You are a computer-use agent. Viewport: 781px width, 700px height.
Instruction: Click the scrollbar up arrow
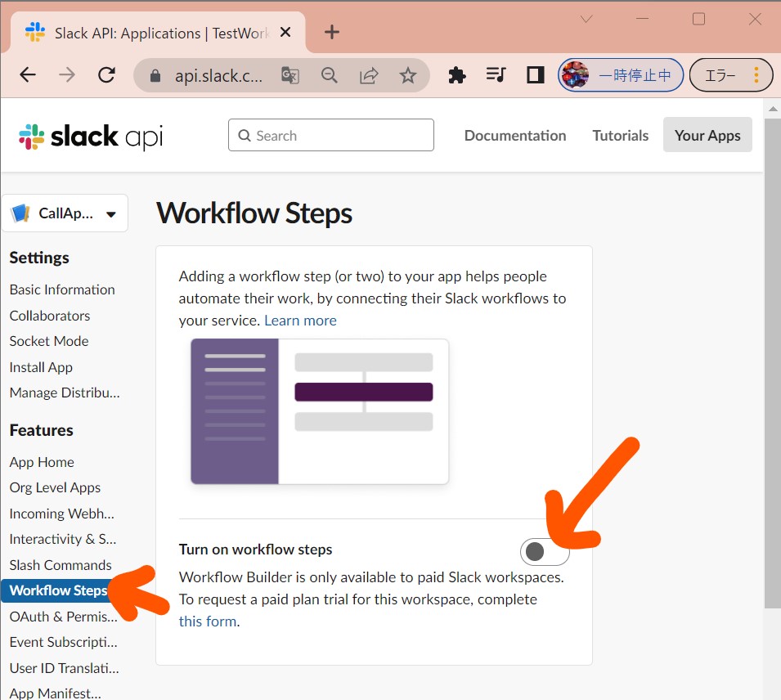(x=773, y=108)
